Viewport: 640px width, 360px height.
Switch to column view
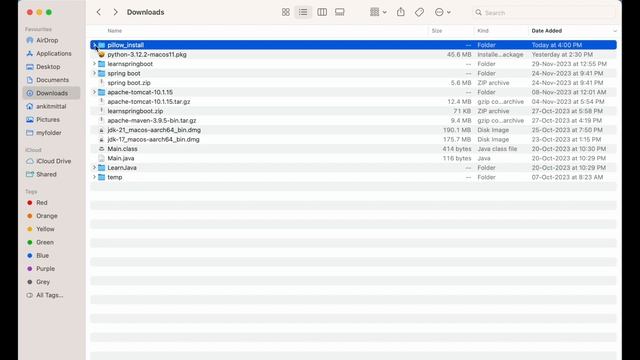(x=322, y=12)
